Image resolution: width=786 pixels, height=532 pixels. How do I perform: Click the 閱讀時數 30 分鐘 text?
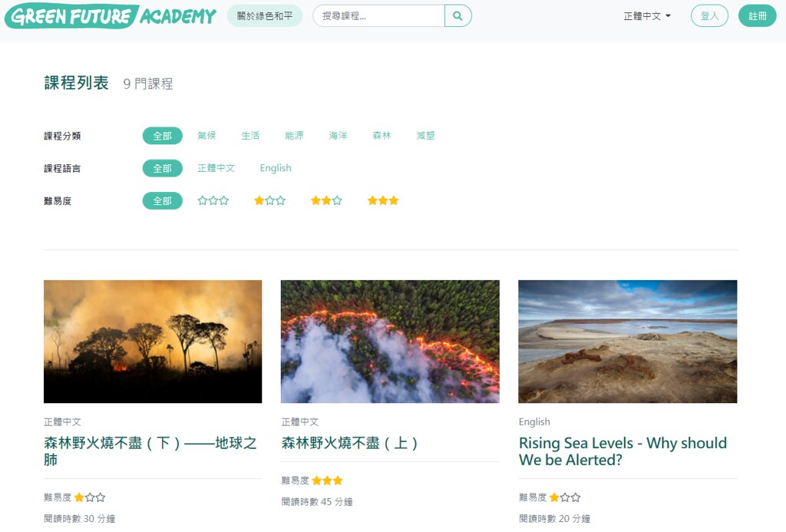[80, 519]
